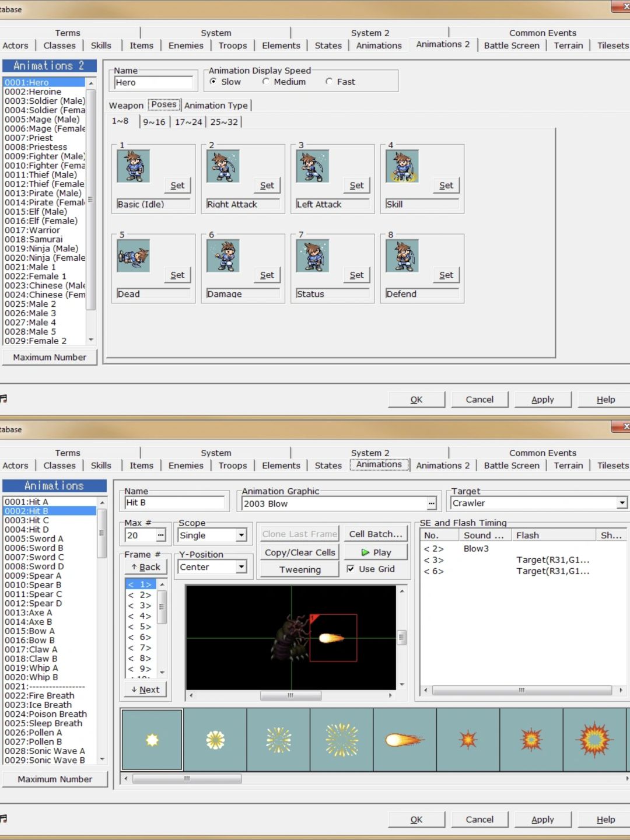Open the 25~32 poses tab

point(224,122)
